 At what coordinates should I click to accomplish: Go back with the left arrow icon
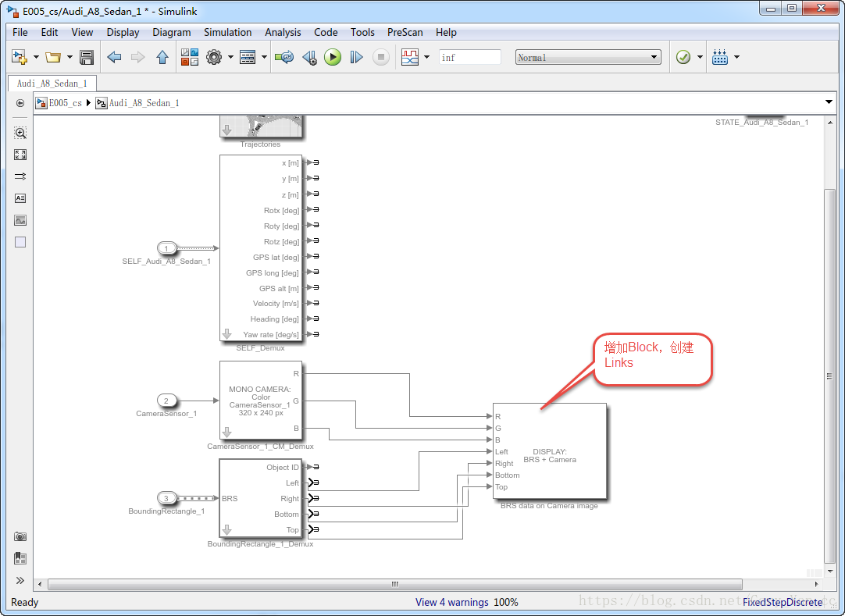click(x=114, y=57)
